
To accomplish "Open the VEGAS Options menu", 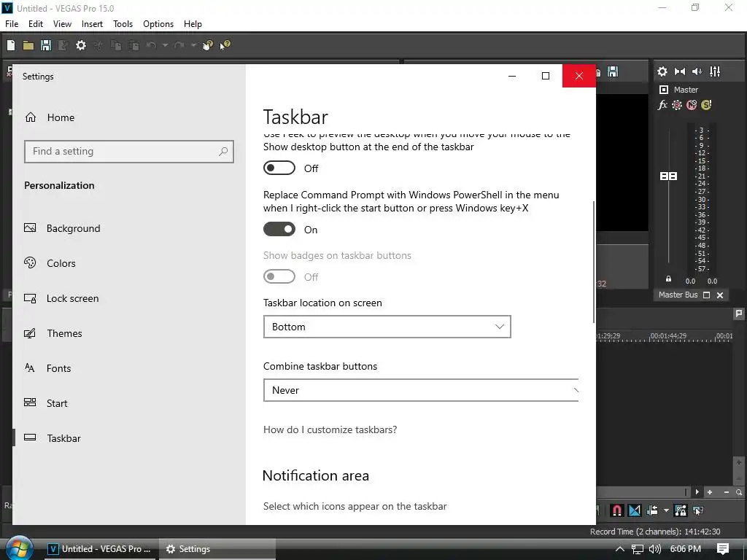I will [x=158, y=24].
